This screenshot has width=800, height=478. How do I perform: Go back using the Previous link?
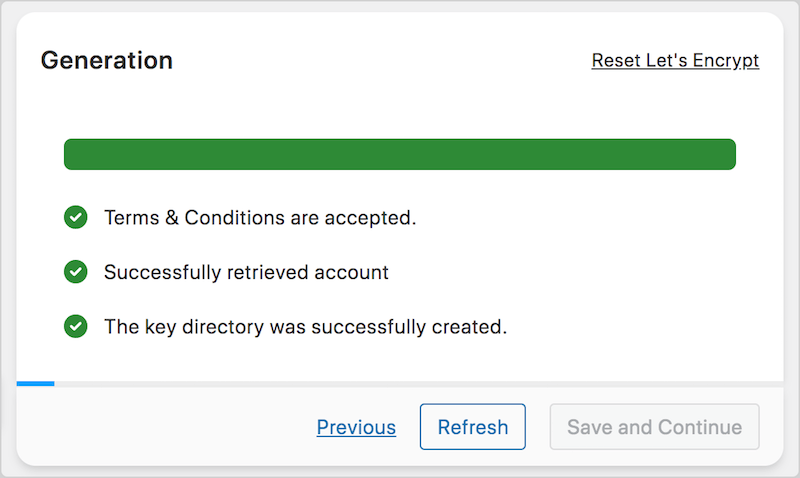point(356,427)
